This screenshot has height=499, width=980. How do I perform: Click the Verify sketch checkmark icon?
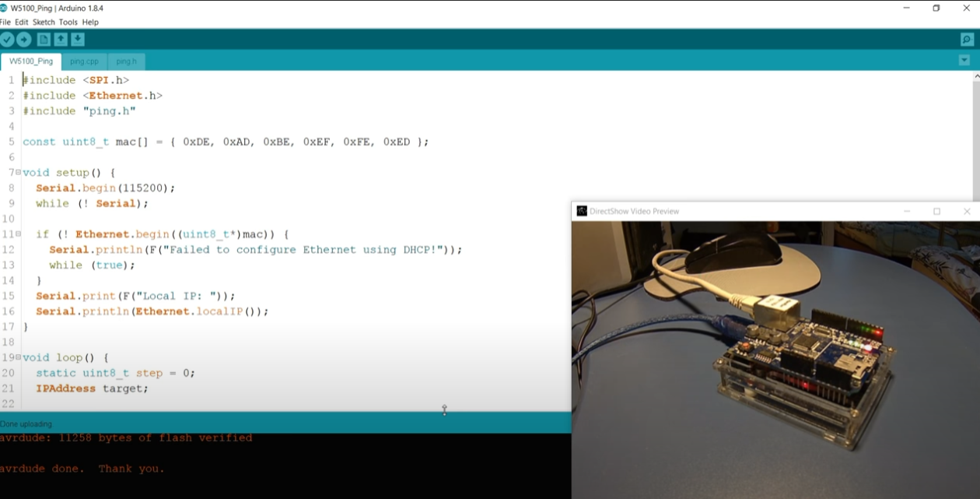pyautogui.click(x=7, y=40)
